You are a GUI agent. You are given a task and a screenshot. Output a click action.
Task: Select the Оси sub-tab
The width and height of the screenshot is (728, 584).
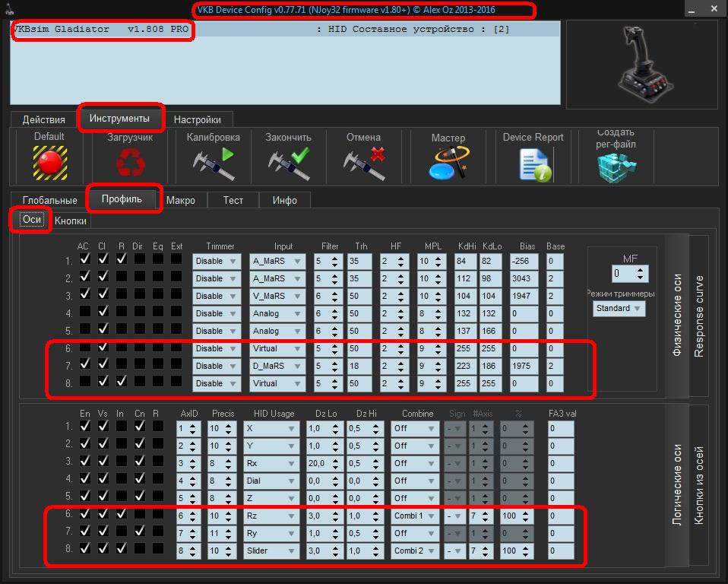32,220
